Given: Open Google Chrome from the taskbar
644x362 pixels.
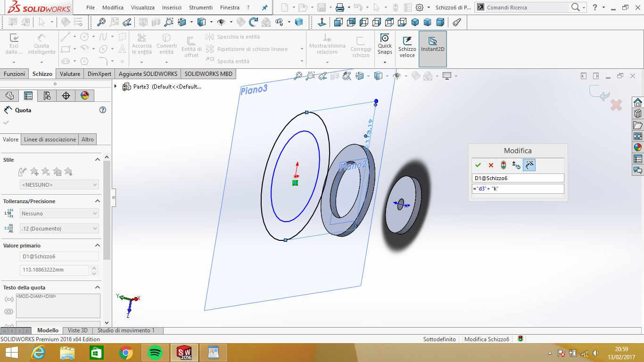Looking at the screenshot, I should pos(125,353).
